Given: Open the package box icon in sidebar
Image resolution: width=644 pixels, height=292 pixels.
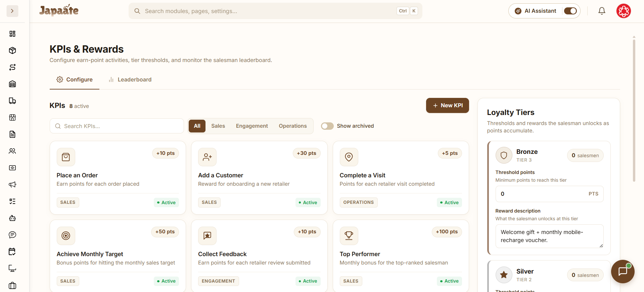Looking at the screenshot, I should tap(12, 50).
